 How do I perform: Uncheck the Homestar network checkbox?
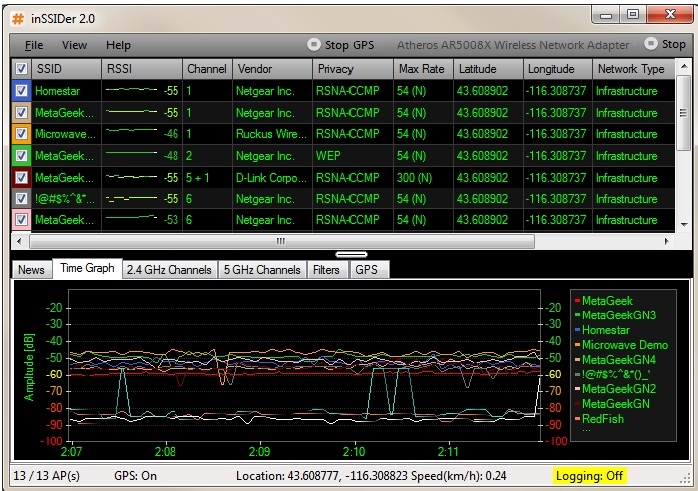21,91
